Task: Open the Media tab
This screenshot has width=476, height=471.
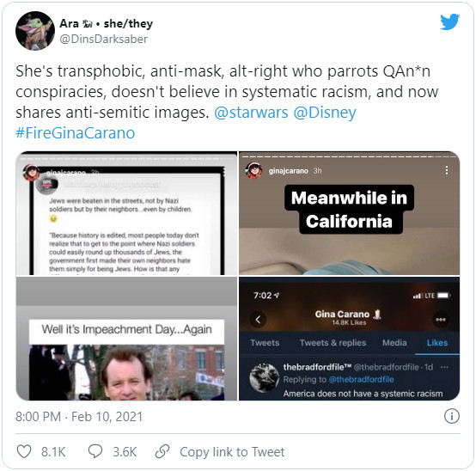Action: [x=394, y=343]
